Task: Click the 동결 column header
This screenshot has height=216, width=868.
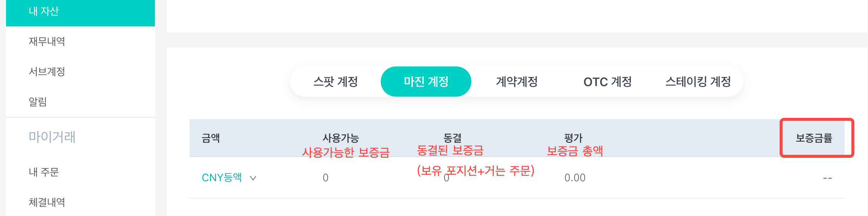Action: click(x=453, y=138)
